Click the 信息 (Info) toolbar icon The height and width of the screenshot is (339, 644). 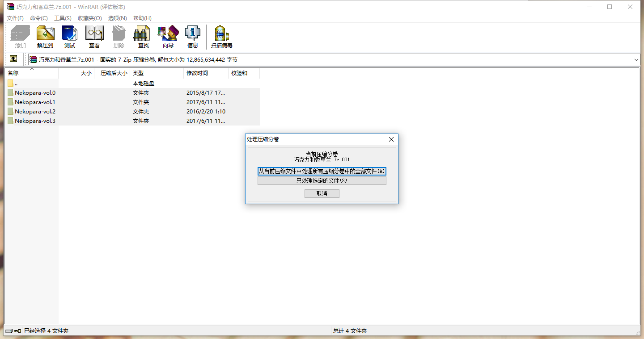(193, 37)
